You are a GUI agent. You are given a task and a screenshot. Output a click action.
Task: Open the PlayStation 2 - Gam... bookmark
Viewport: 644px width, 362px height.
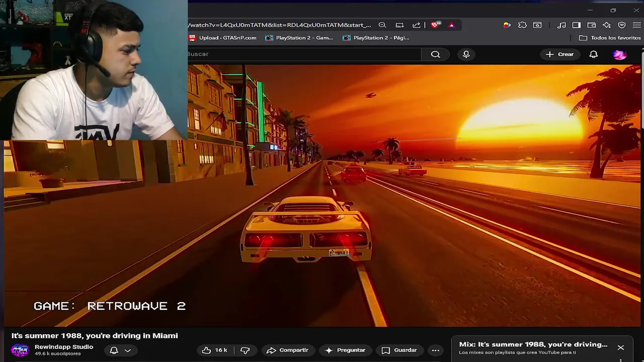[x=299, y=38]
